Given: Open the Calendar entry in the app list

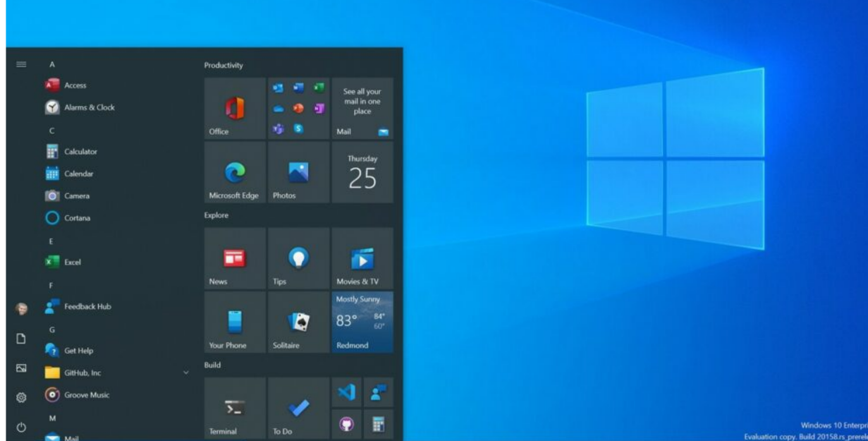Looking at the screenshot, I should (116, 174).
